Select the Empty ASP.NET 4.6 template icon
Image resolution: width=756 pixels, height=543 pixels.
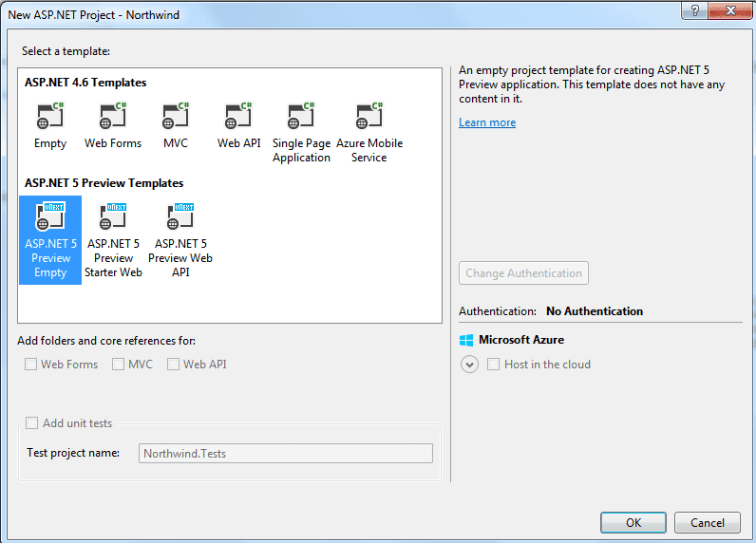click(x=49, y=118)
